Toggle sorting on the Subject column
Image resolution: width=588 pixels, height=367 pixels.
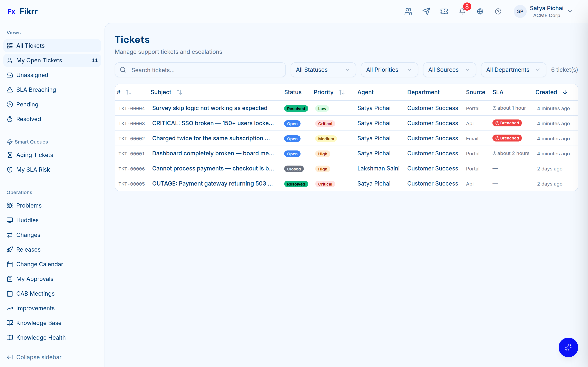pyautogui.click(x=179, y=92)
